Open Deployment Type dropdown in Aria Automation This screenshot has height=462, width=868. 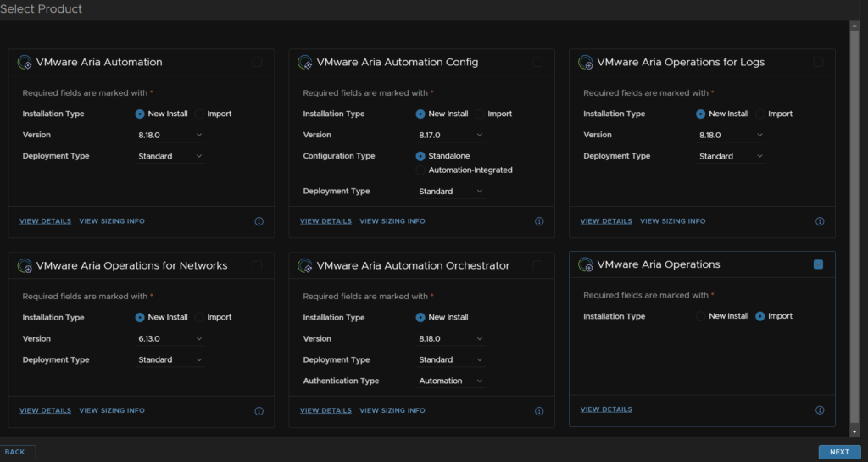pyautogui.click(x=170, y=157)
